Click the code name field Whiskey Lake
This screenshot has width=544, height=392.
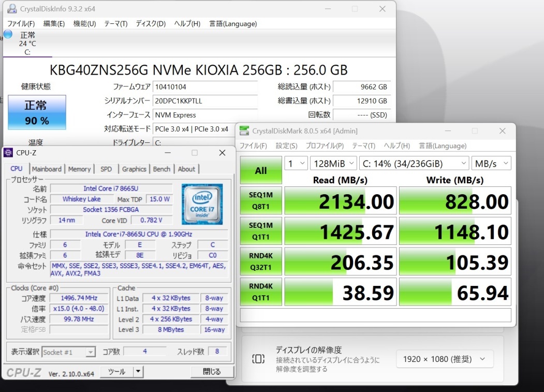click(x=82, y=199)
